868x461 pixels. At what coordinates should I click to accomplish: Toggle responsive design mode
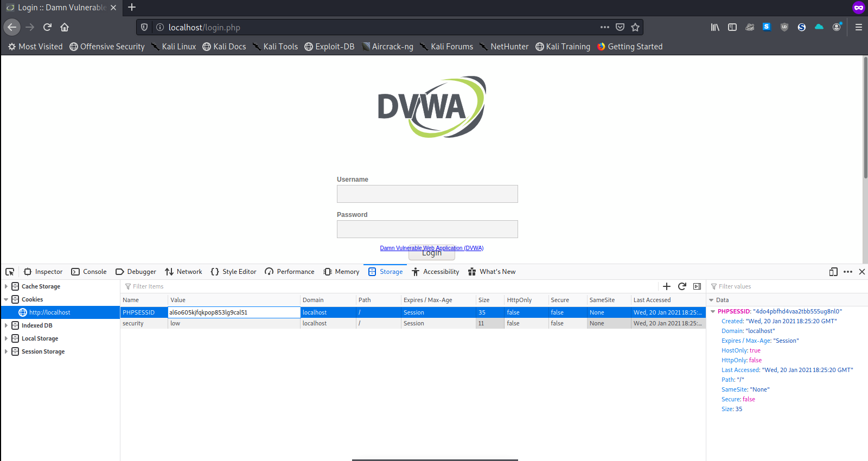pyautogui.click(x=833, y=272)
